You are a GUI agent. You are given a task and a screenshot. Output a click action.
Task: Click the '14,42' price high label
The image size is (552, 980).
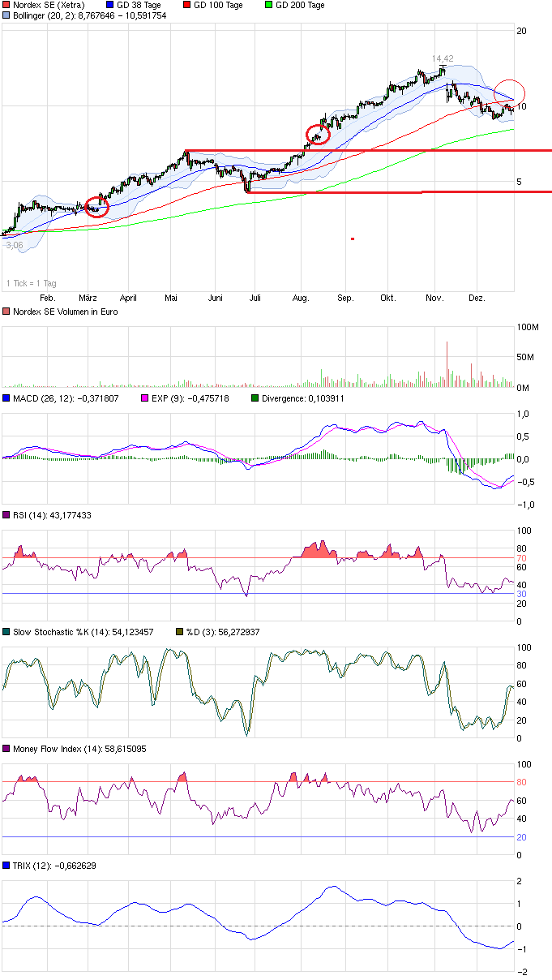click(442, 59)
